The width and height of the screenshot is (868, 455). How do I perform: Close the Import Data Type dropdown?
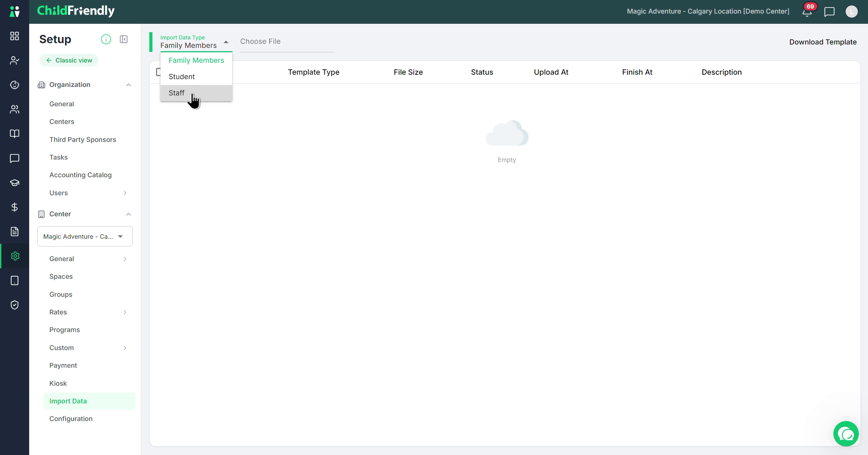pos(226,42)
